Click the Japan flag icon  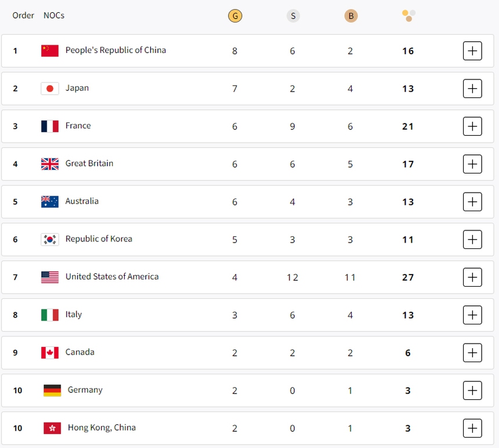coord(50,88)
